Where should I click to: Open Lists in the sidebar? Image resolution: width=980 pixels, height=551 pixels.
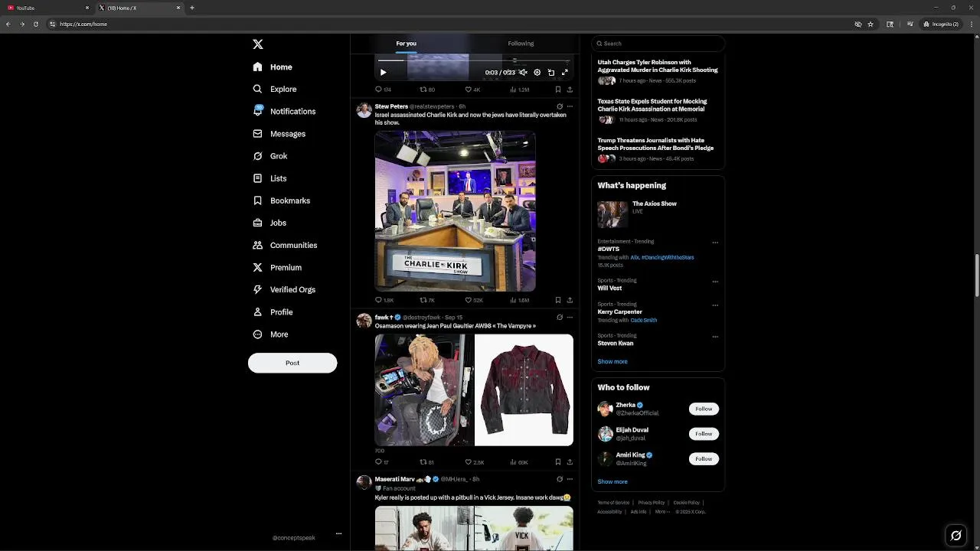(x=269, y=178)
